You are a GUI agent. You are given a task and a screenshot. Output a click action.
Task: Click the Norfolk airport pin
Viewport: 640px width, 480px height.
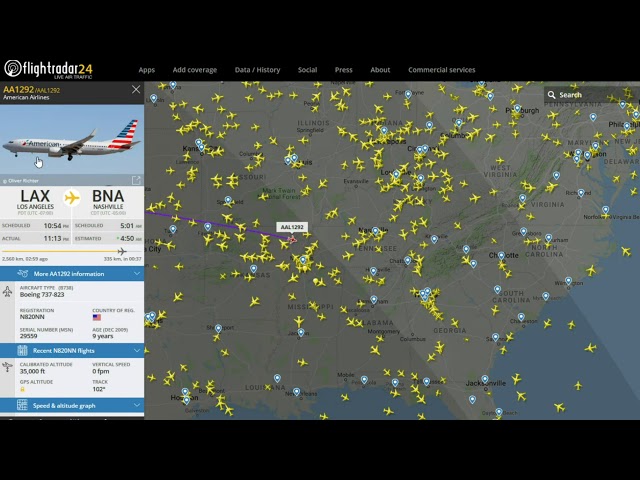point(606,210)
